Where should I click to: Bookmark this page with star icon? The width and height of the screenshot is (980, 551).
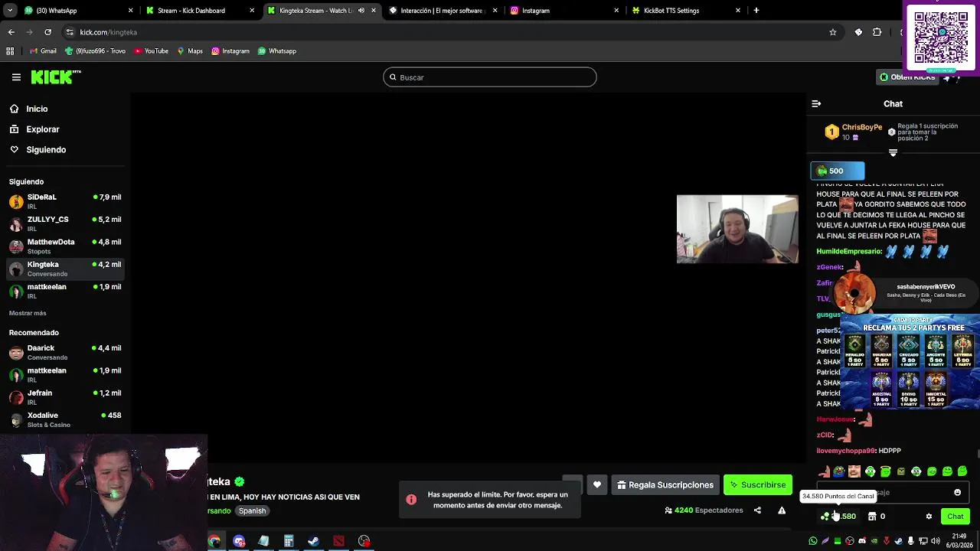click(833, 32)
